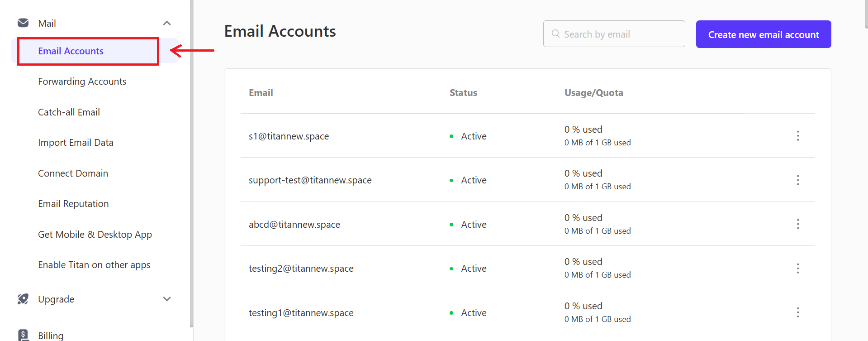Viewport: 868px width, 341px height.
Task: Click '0 % used' in testing2@titannew.space row
Action: (x=583, y=262)
